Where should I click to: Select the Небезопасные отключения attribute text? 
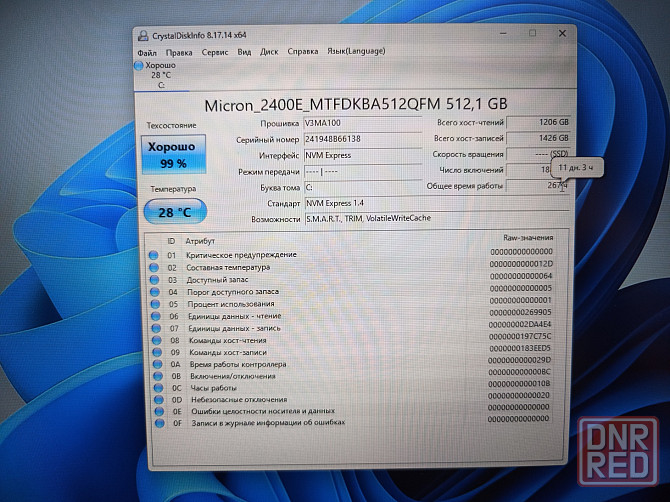(239, 400)
